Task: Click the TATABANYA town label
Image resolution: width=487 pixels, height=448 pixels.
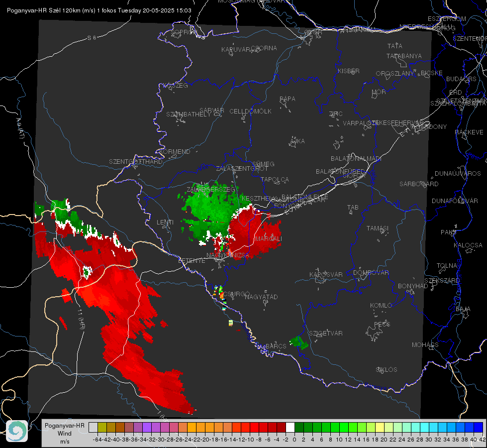Action: 404,56
